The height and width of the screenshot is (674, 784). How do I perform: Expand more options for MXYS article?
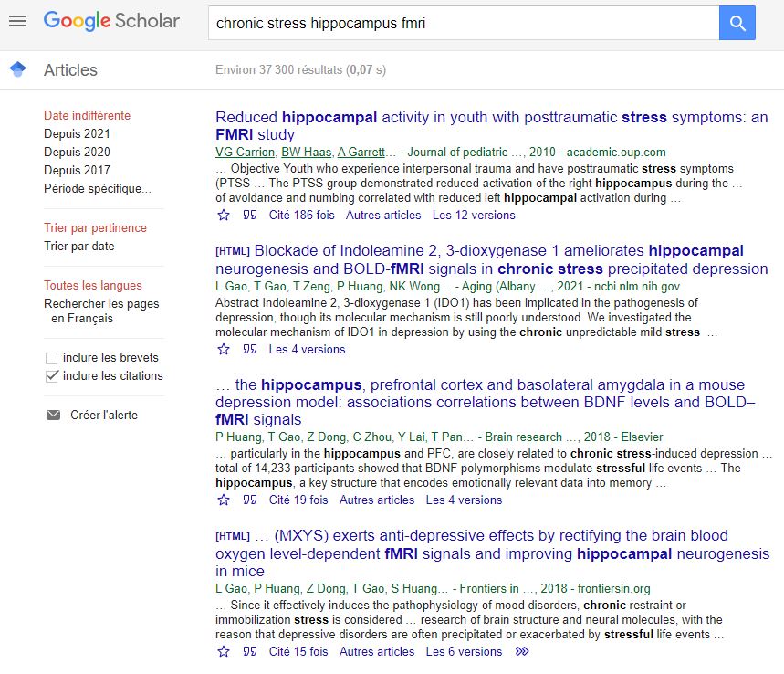point(522,652)
